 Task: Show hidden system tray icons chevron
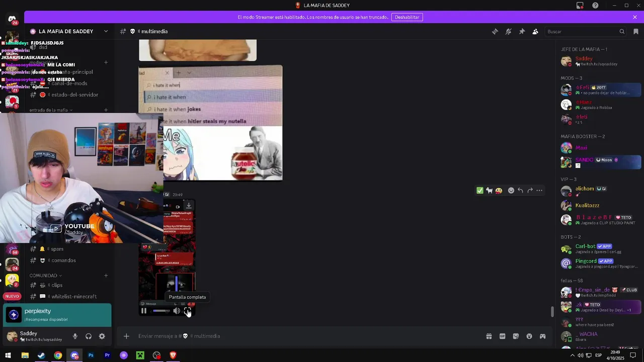pyautogui.click(x=572, y=355)
